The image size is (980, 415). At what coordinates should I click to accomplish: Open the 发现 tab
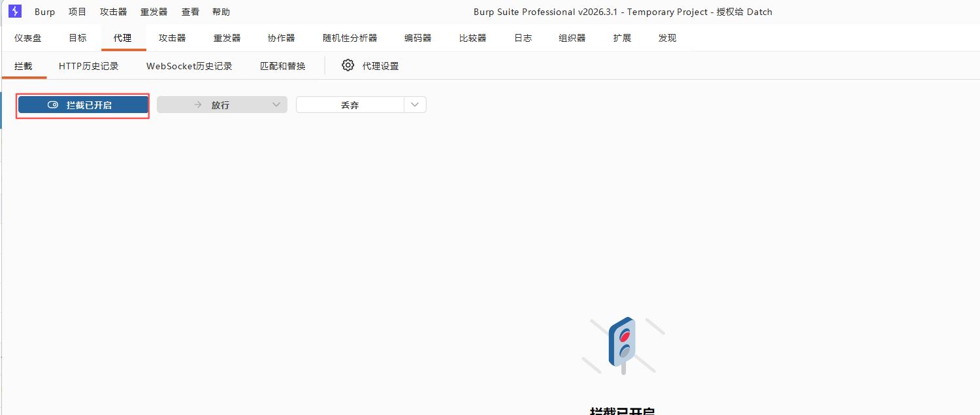[668, 38]
